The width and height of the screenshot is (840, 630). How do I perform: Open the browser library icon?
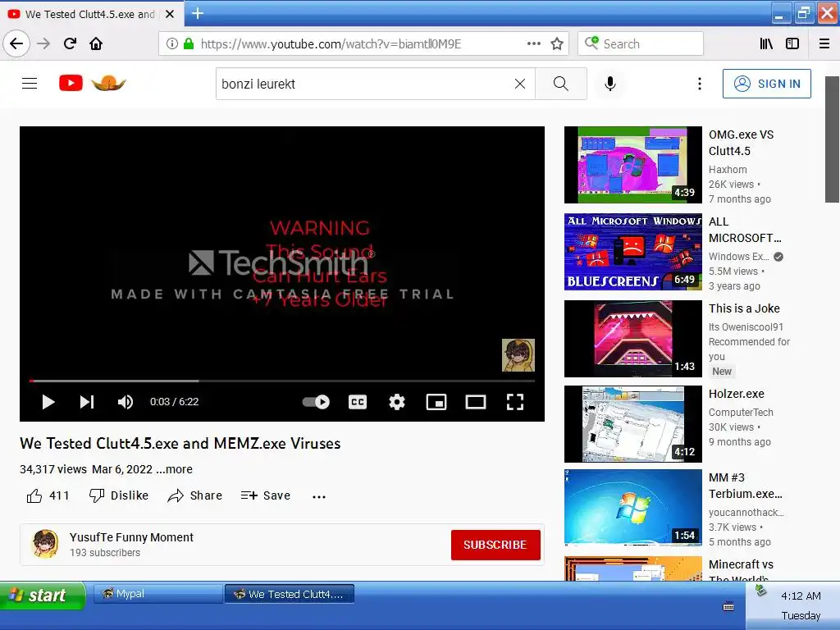[x=766, y=43]
